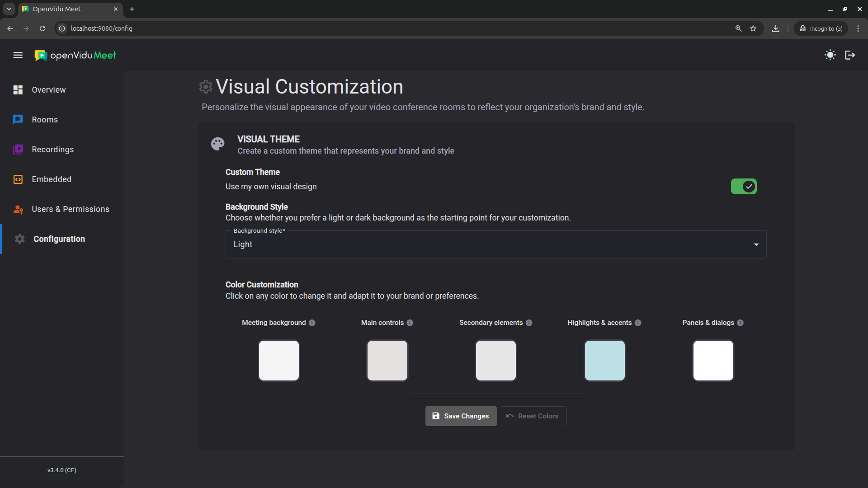The width and height of the screenshot is (868, 488).
Task: Switch theme using the sun icon
Action: (830, 55)
